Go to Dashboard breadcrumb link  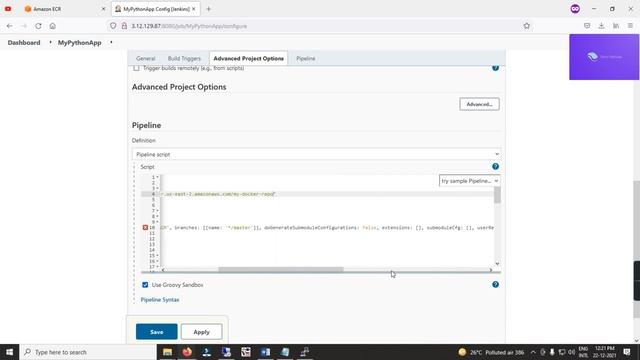click(24, 42)
